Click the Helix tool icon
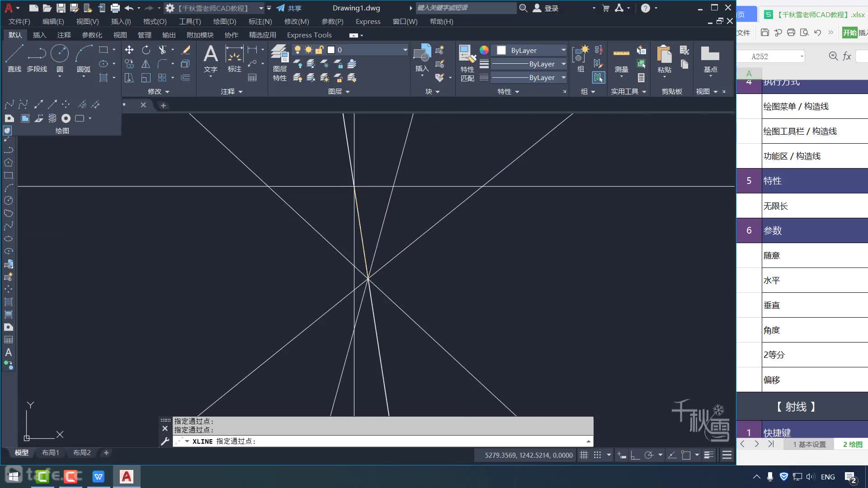Viewport: 868px width, 488px height. coord(52,118)
